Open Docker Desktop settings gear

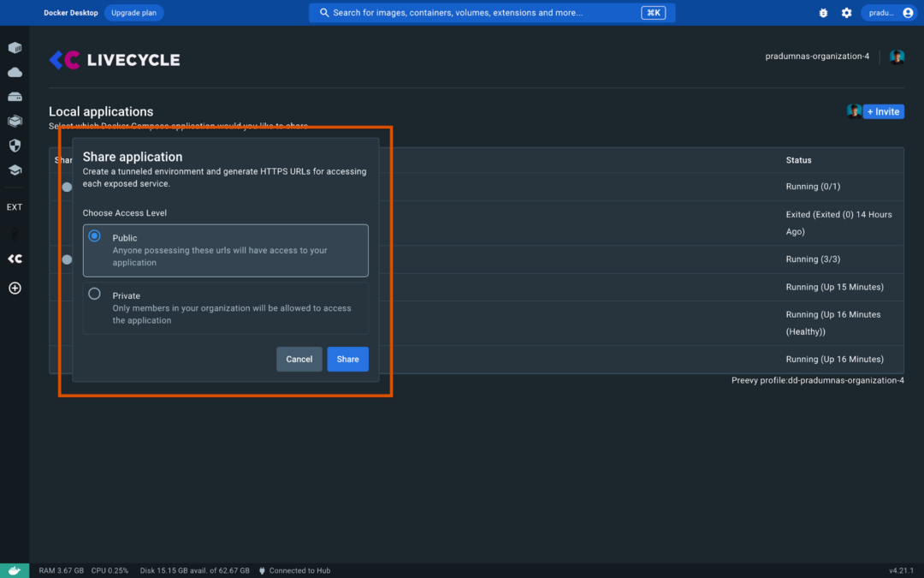click(846, 12)
